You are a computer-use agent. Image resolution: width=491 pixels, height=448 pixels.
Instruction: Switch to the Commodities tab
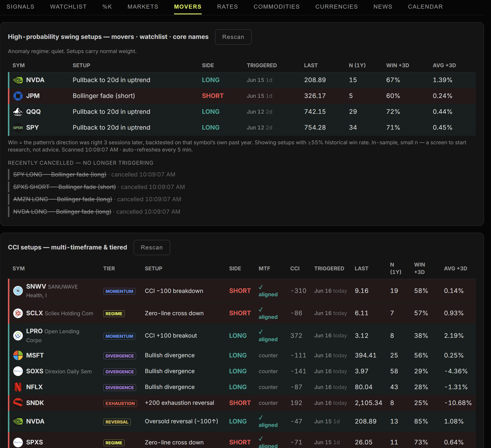[x=277, y=7]
